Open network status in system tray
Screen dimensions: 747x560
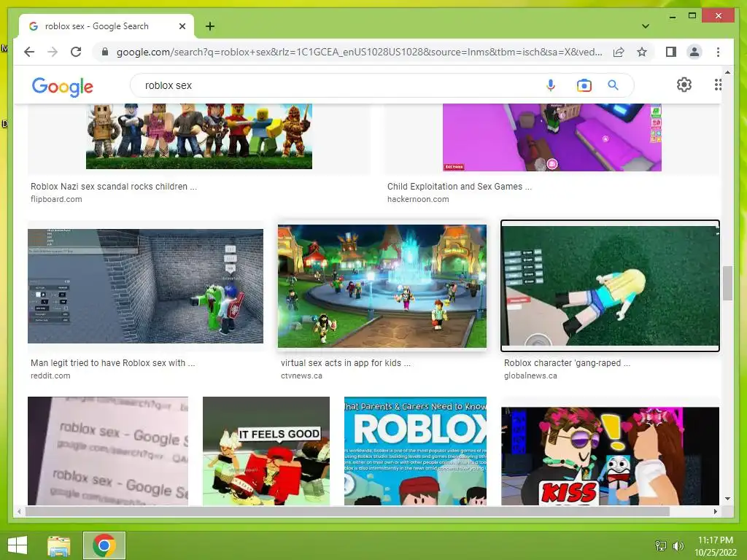tap(661, 545)
